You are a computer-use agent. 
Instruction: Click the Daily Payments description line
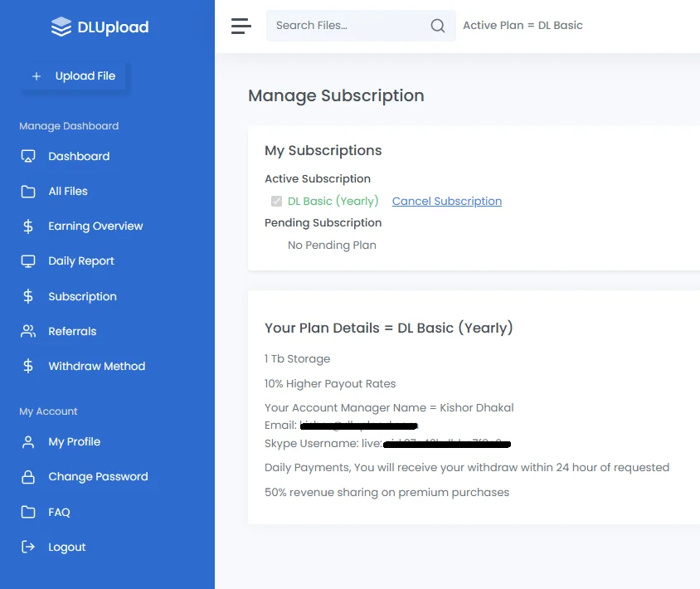(467, 468)
